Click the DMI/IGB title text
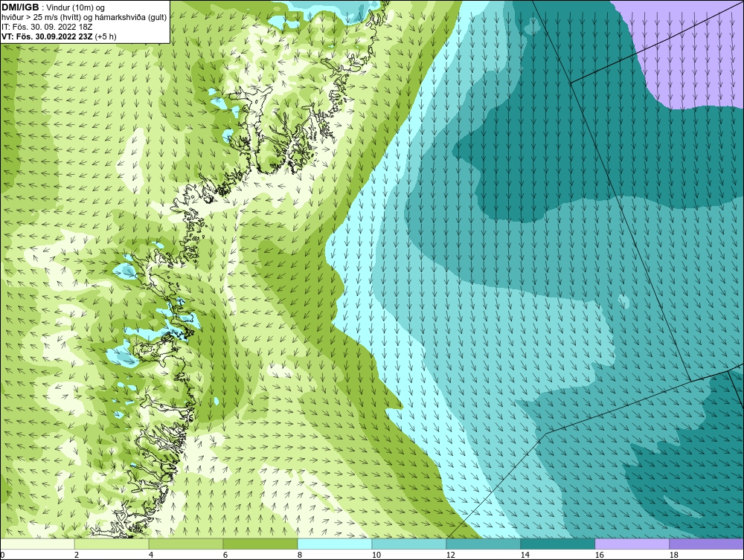The height and width of the screenshot is (560, 744). pyautogui.click(x=20, y=7)
